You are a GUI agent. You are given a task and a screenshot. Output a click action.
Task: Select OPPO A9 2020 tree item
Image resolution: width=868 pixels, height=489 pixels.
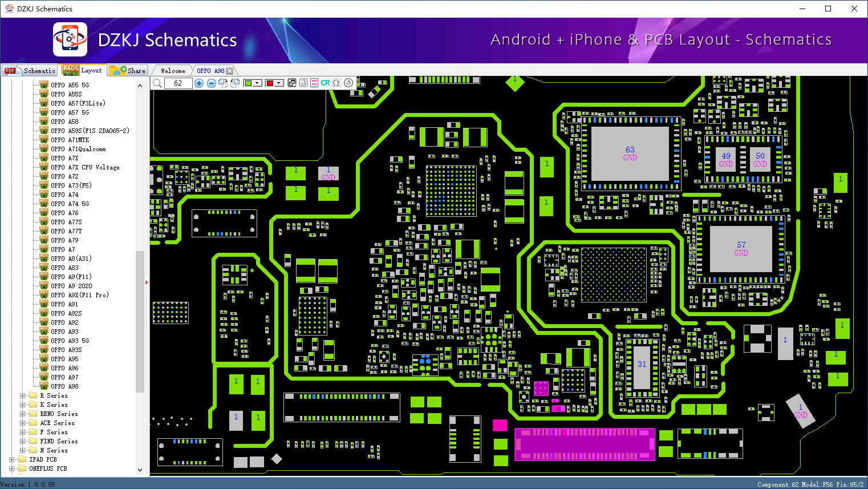point(71,286)
